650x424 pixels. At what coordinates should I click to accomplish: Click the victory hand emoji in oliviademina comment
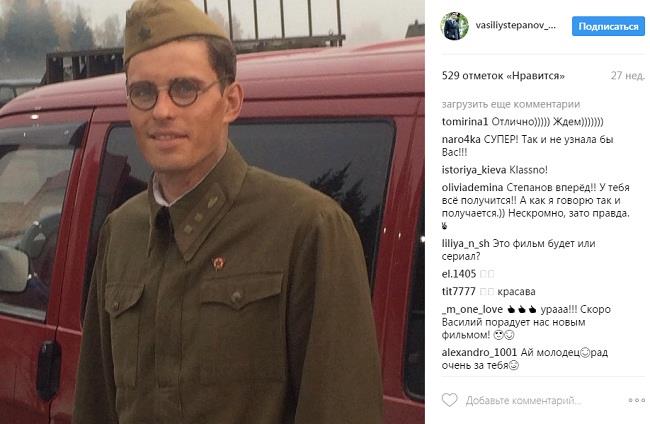[445, 227]
